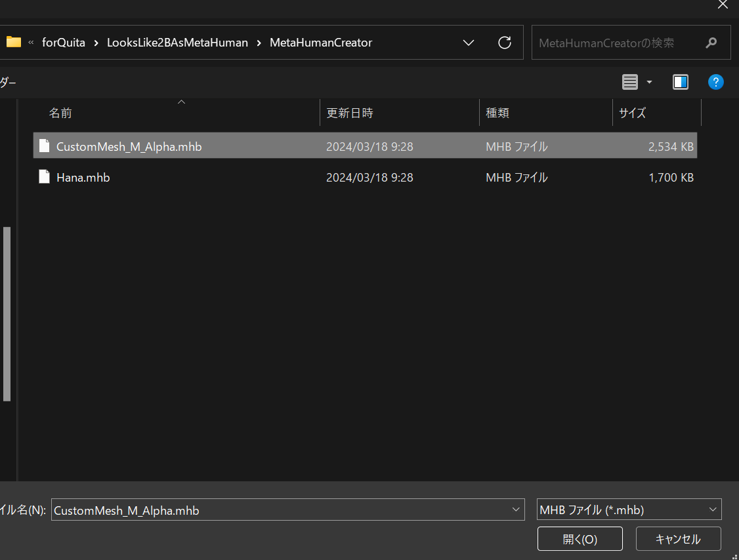Click the blue Help question mark icon
This screenshot has width=739, height=560.
tap(715, 81)
